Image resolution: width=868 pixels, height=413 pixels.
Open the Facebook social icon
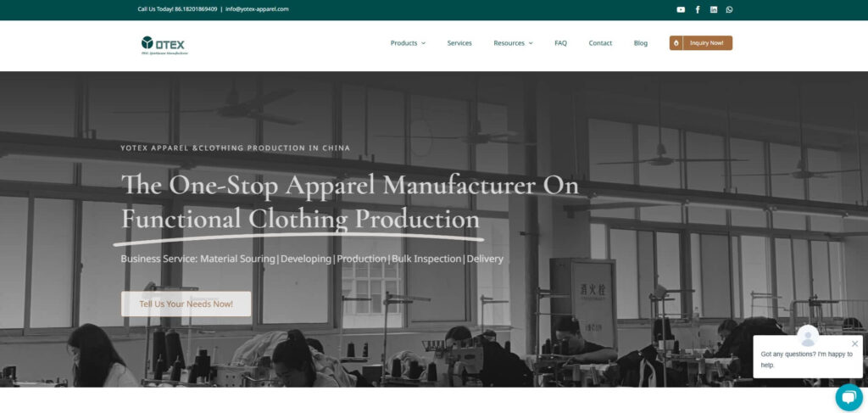(698, 9)
